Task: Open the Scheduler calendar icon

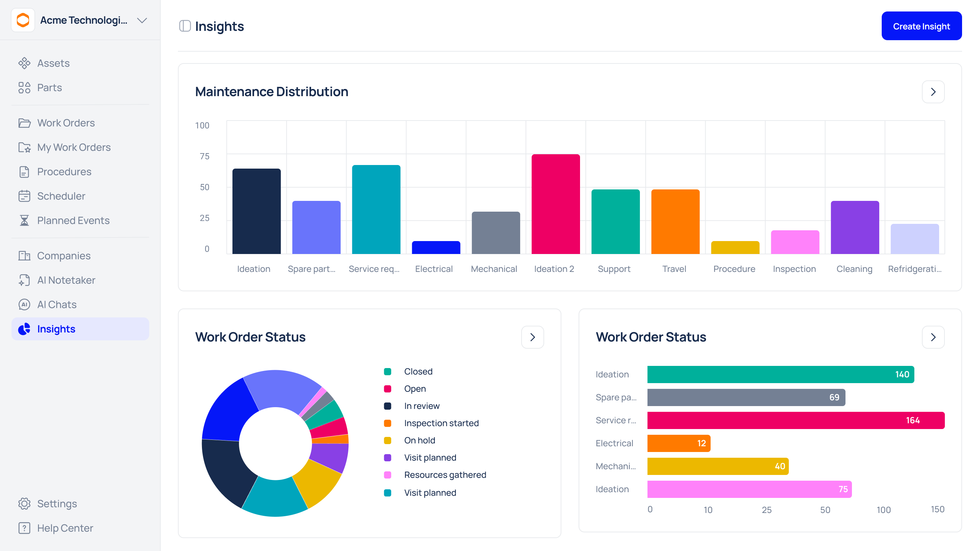Action: point(24,196)
